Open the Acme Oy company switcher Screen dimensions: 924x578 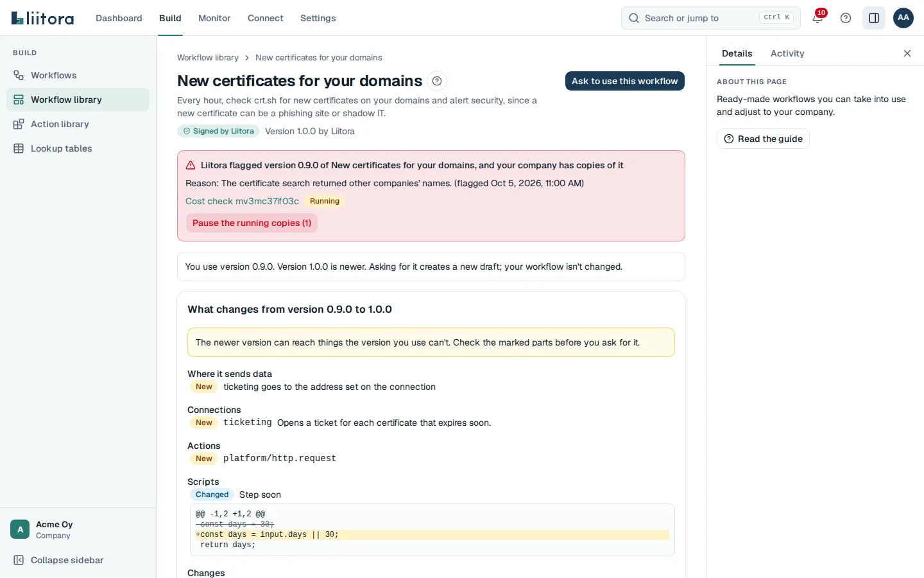(78, 530)
